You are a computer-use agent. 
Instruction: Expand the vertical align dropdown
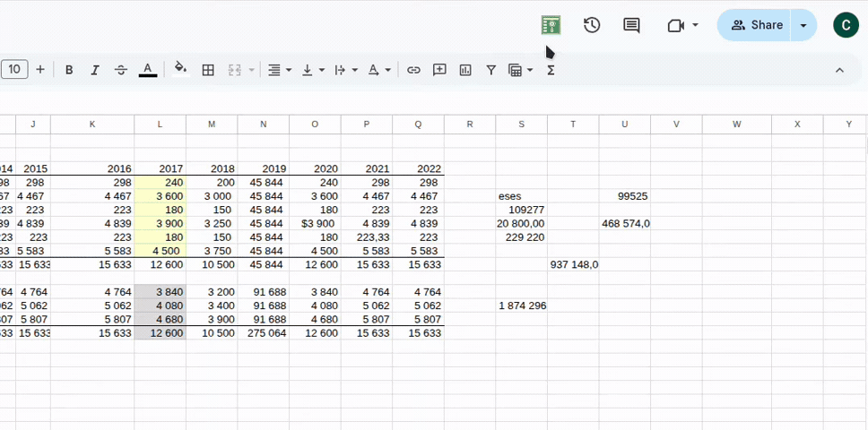pyautogui.click(x=312, y=70)
